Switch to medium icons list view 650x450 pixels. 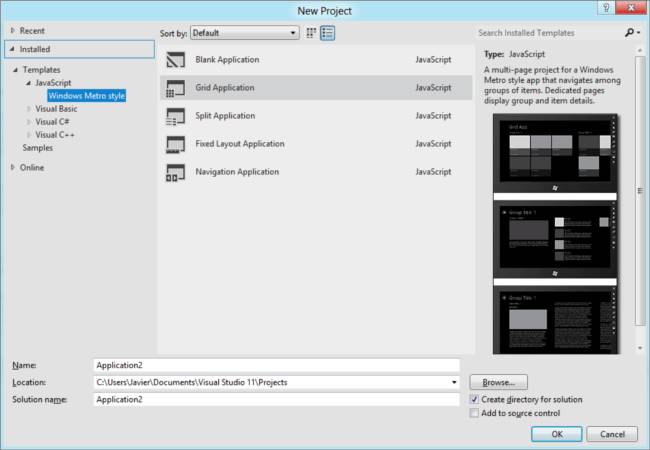327,33
